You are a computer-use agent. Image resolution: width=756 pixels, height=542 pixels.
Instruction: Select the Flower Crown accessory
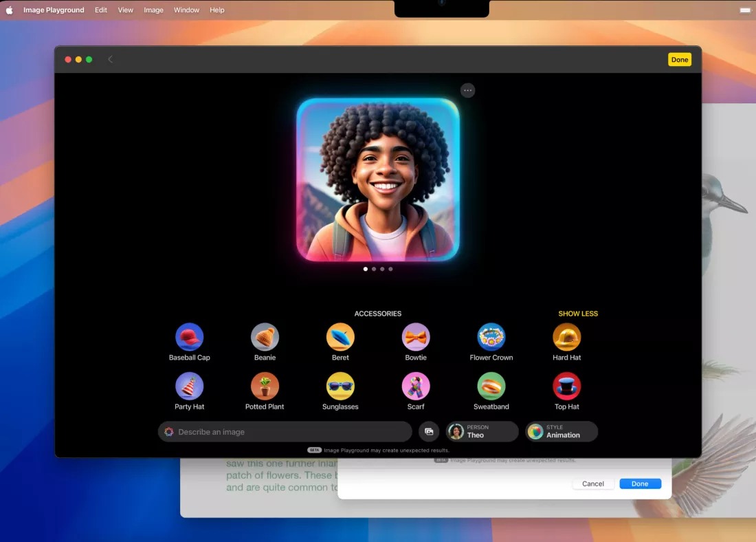[x=491, y=337]
